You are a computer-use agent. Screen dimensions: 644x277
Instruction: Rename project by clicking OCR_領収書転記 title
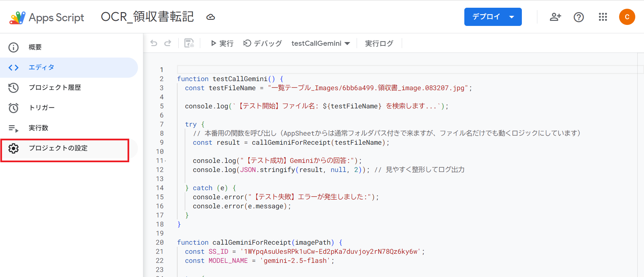click(x=147, y=17)
